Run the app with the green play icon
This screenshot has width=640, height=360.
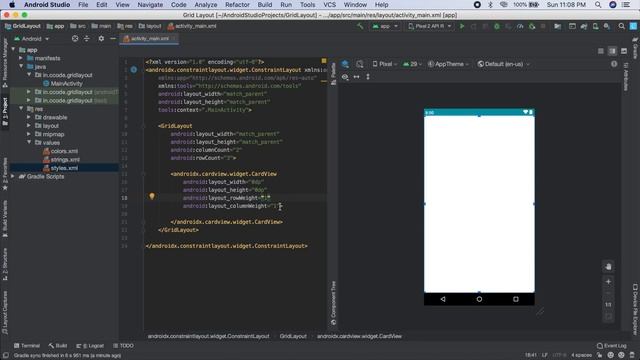462,26
